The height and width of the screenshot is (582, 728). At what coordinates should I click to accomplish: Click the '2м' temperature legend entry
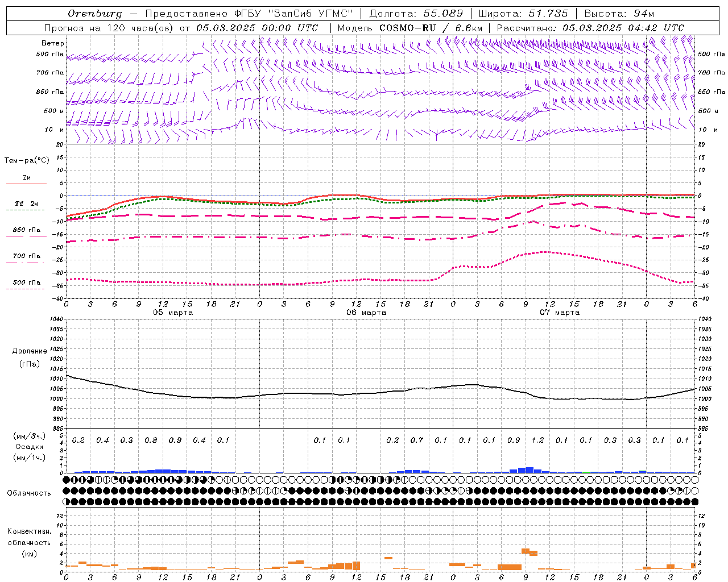tap(27, 178)
